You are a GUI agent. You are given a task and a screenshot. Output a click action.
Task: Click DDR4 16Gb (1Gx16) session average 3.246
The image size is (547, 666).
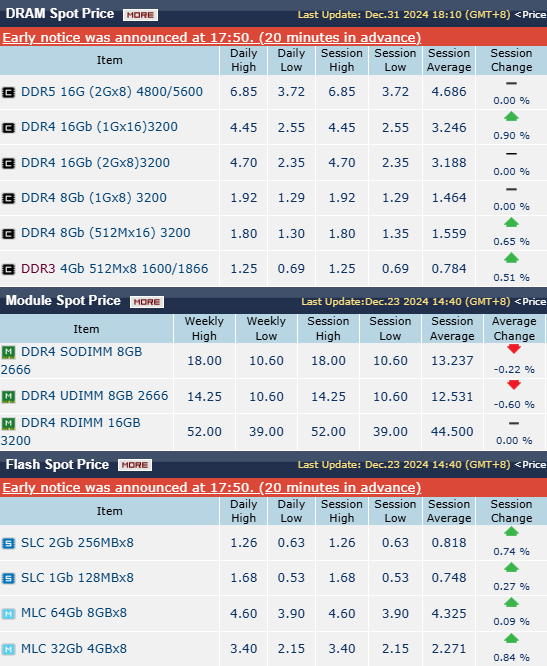coord(449,128)
